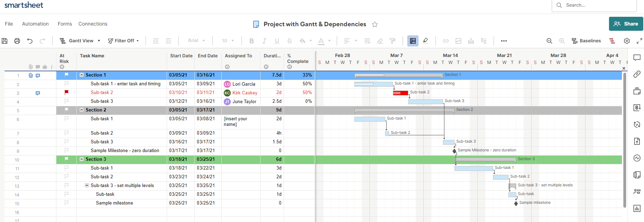Click the Baselines button
The image size is (644, 222).
click(586, 41)
